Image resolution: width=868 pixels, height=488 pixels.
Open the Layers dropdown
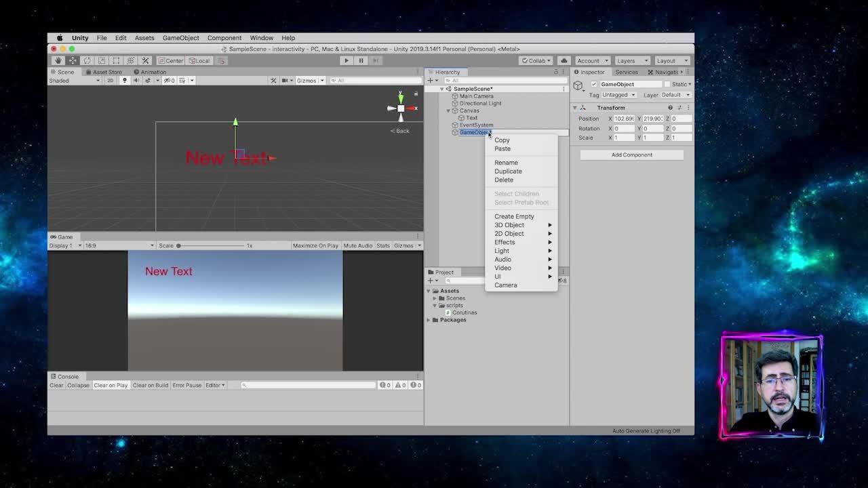pyautogui.click(x=632, y=60)
